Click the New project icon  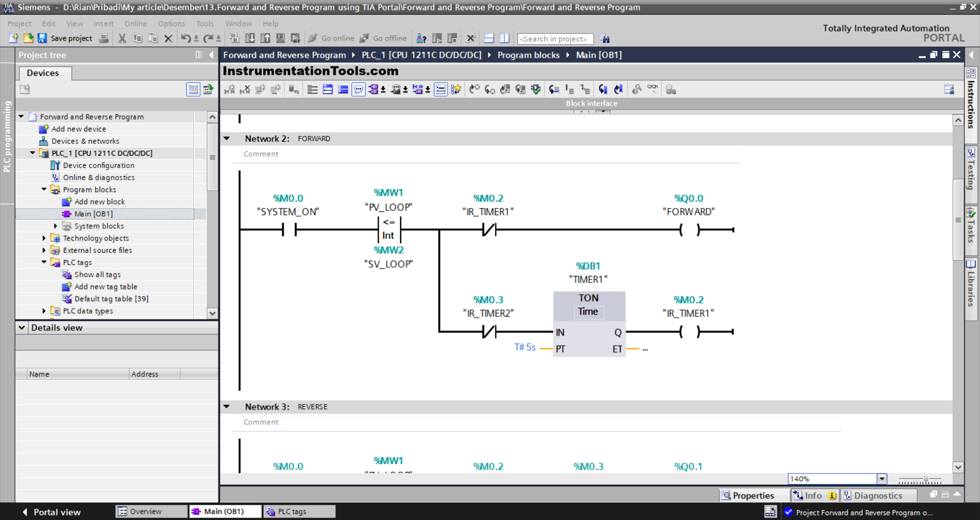coord(13,38)
